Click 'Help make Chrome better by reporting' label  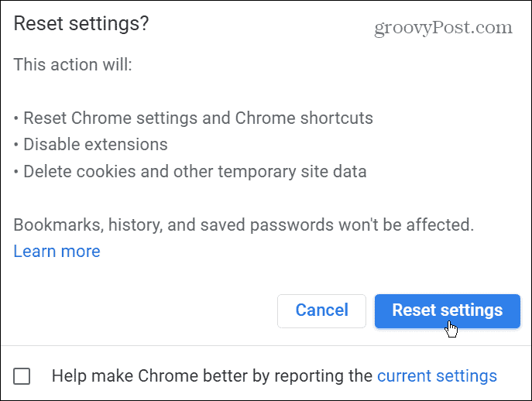(212, 376)
